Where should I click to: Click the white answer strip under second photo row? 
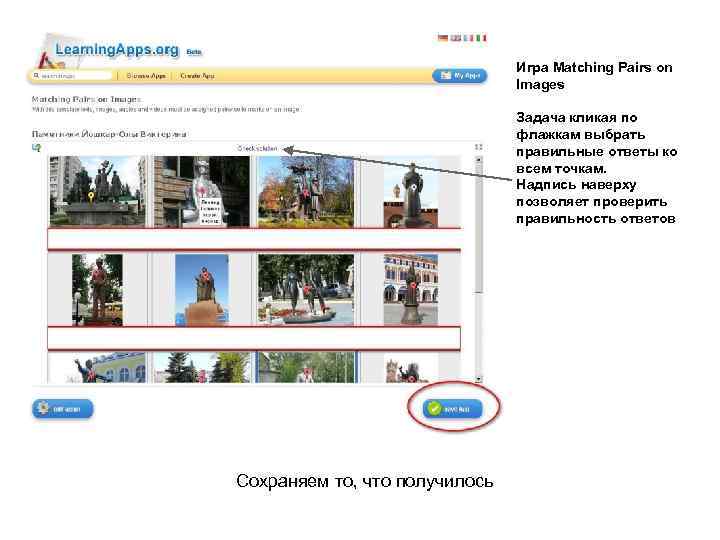[x=254, y=338]
